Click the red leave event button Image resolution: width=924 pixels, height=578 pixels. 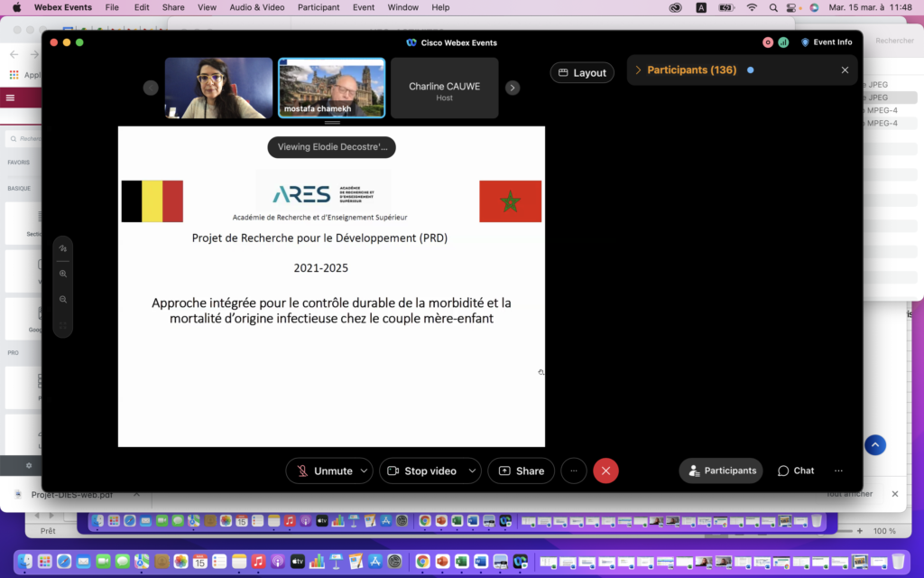point(605,471)
